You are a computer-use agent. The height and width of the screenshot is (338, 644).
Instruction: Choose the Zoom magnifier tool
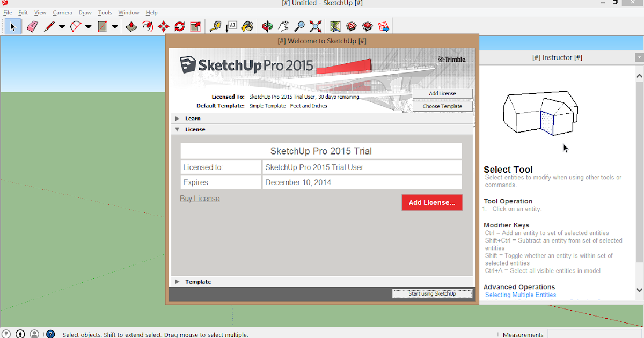click(299, 26)
